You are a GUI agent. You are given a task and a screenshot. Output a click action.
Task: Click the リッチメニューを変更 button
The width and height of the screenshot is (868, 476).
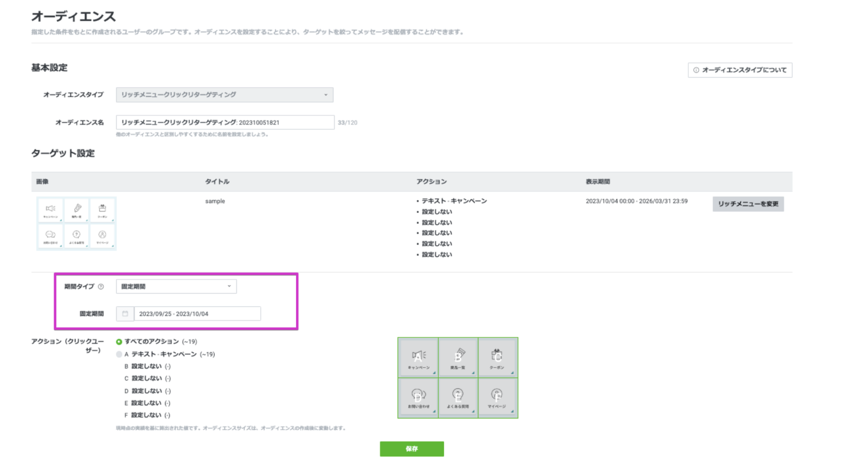(748, 204)
